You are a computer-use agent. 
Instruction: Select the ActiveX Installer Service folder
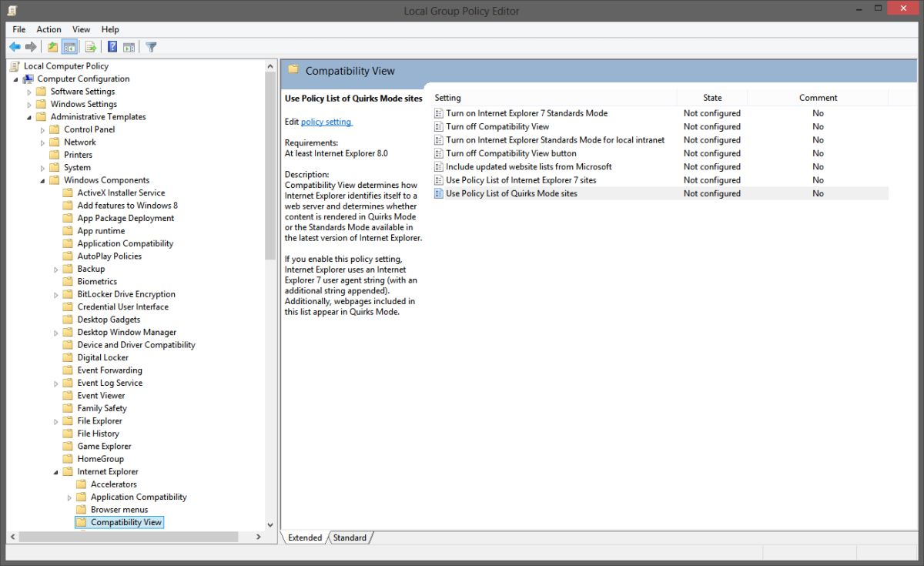coord(121,193)
